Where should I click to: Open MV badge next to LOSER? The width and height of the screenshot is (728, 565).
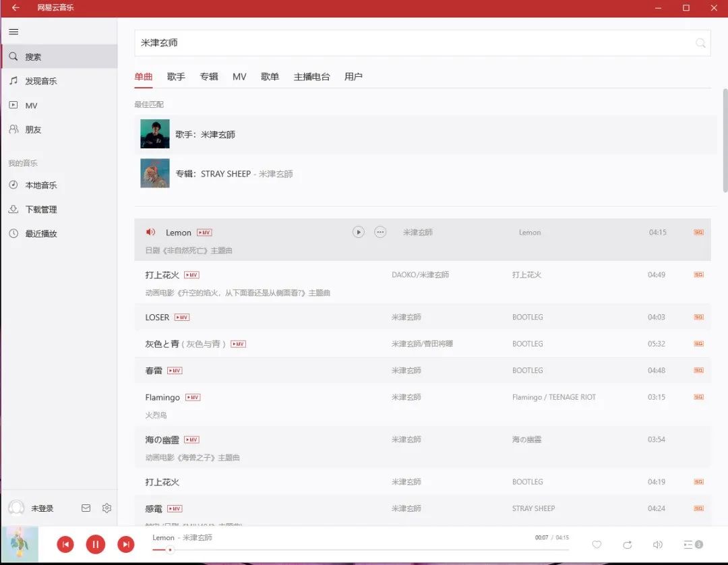pos(182,318)
